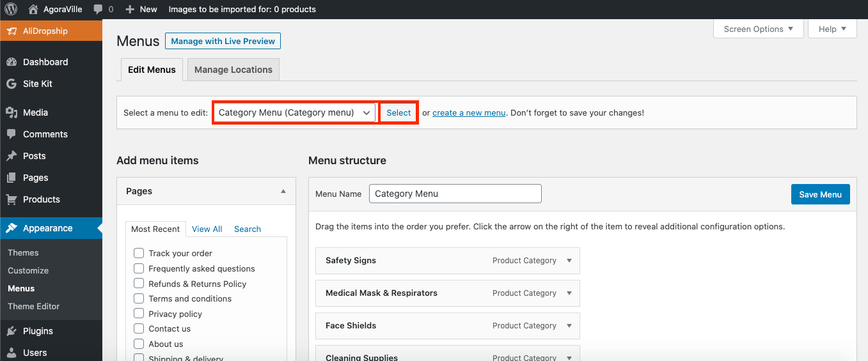Switch to the Edit Menus tab
This screenshot has height=361, width=868.
click(x=152, y=70)
